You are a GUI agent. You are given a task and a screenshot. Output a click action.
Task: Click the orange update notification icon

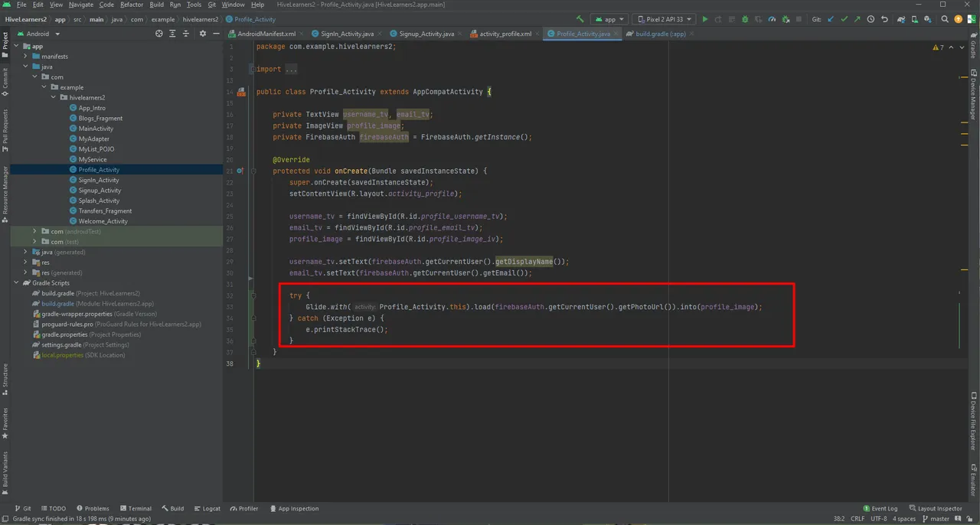click(958, 19)
